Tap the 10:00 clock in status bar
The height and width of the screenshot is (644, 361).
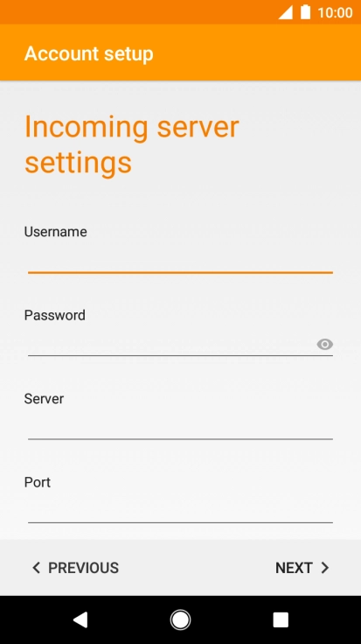click(x=335, y=12)
